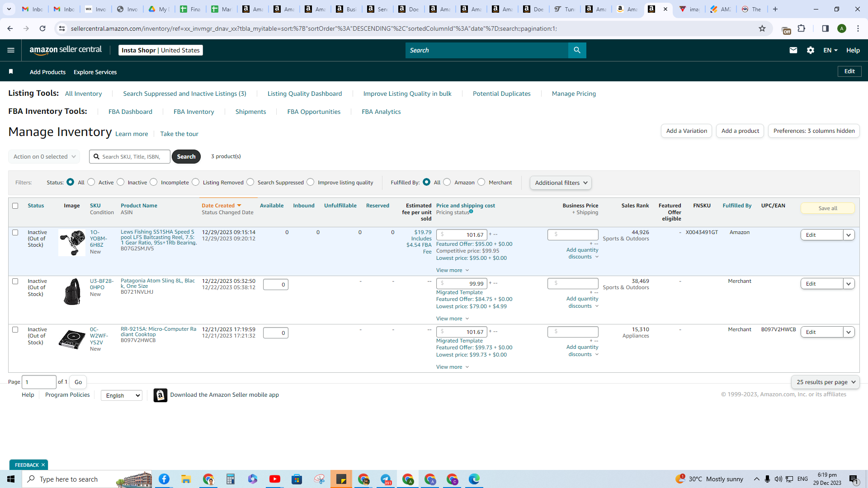Expand View more for the Radiant Cooktop
Viewport: 868px width, 488px height.
(x=453, y=367)
